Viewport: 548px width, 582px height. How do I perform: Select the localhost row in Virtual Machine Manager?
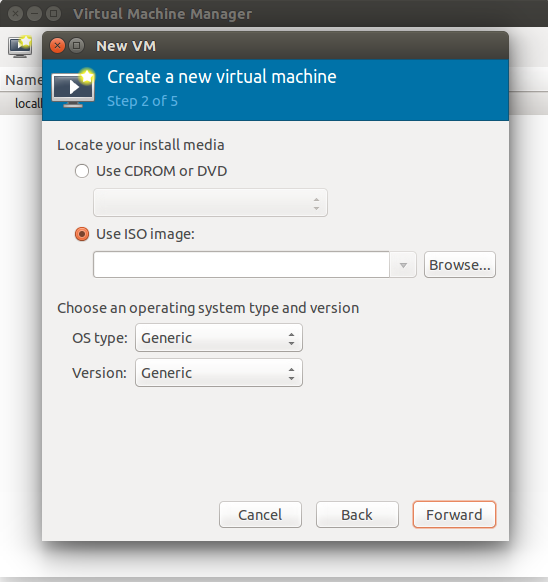(x=21, y=103)
